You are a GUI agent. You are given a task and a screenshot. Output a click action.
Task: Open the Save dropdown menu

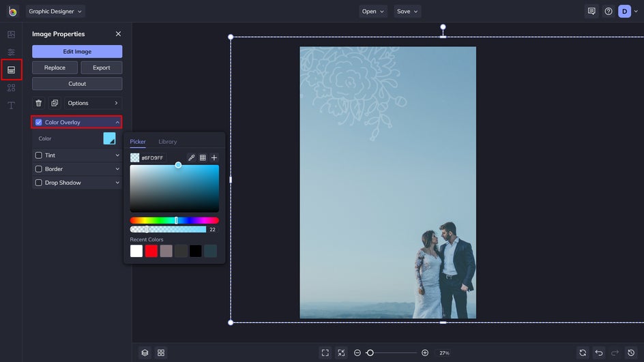tap(407, 12)
